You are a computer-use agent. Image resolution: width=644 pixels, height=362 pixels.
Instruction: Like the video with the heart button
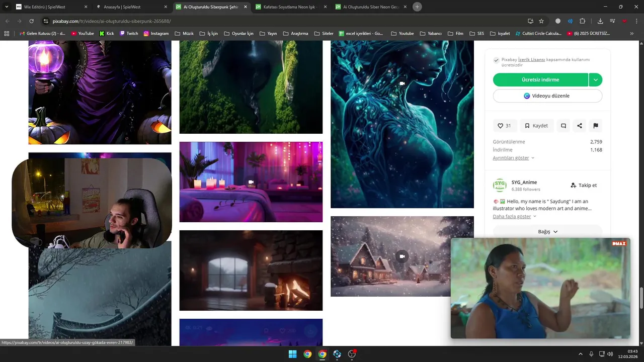tap(505, 126)
